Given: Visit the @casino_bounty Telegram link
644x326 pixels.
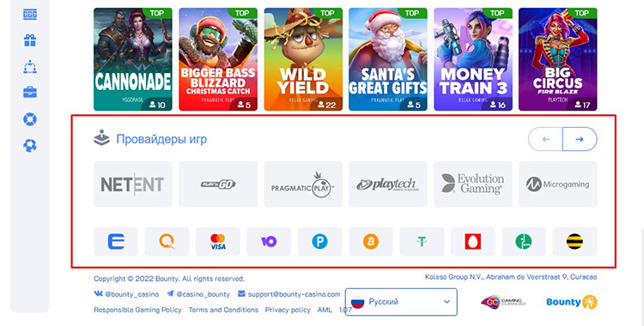Looking at the screenshot, I should tap(198, 294).
